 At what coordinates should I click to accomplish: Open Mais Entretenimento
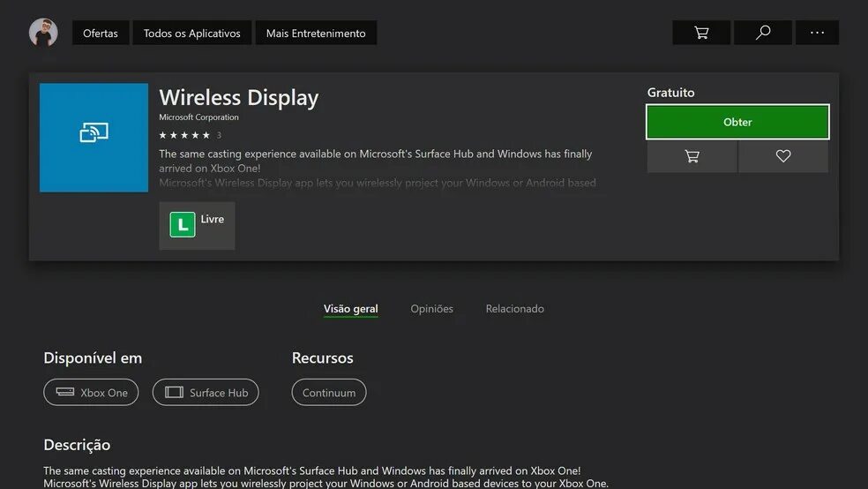(316, 34)
